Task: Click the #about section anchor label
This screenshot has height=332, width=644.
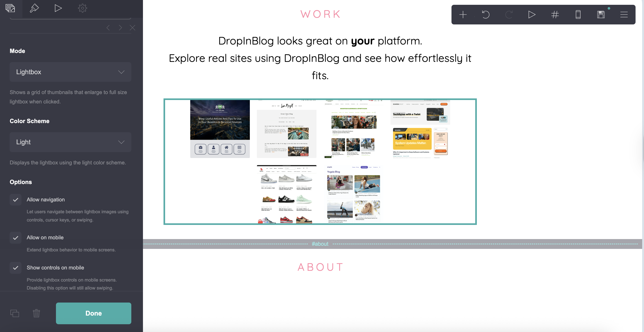Action: (320, 244)
